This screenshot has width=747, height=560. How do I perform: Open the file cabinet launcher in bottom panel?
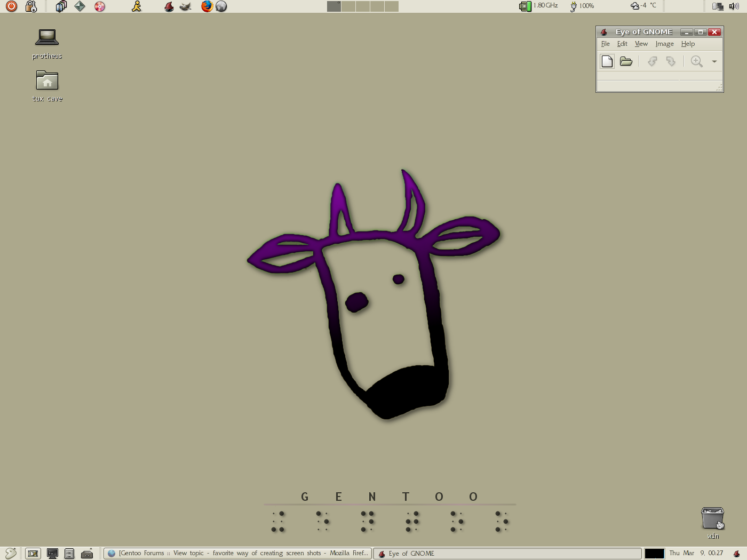(69, 554)
